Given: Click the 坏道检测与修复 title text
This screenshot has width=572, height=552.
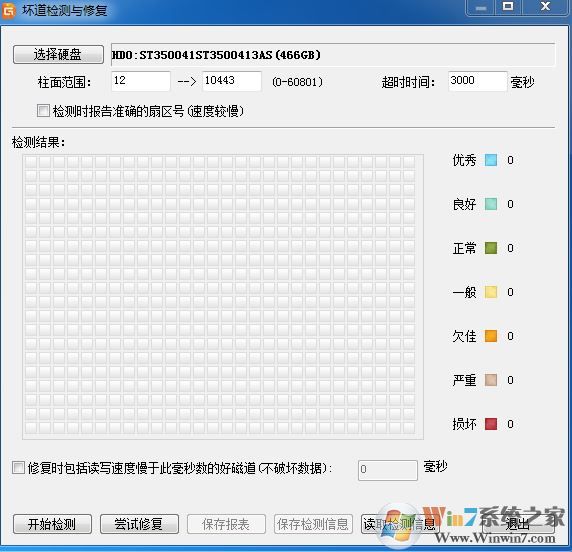Looking at the screenshot, I should 65,10.
